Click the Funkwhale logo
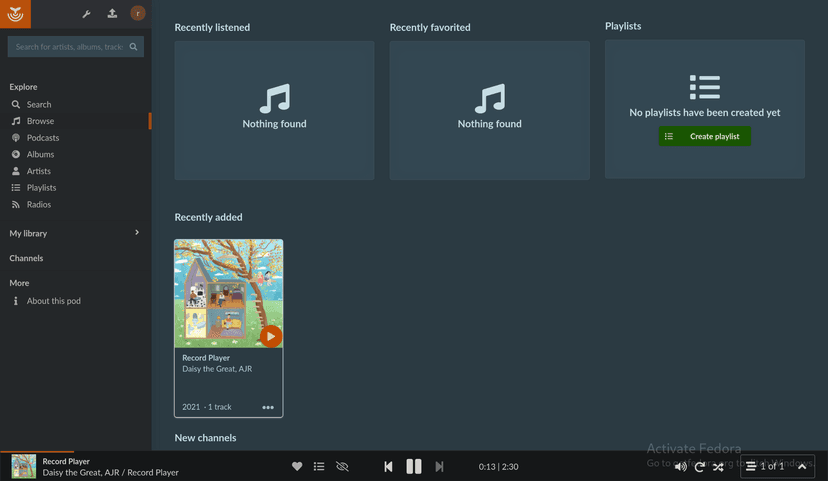This screenshot has width=828, height=481. (15, 14)
